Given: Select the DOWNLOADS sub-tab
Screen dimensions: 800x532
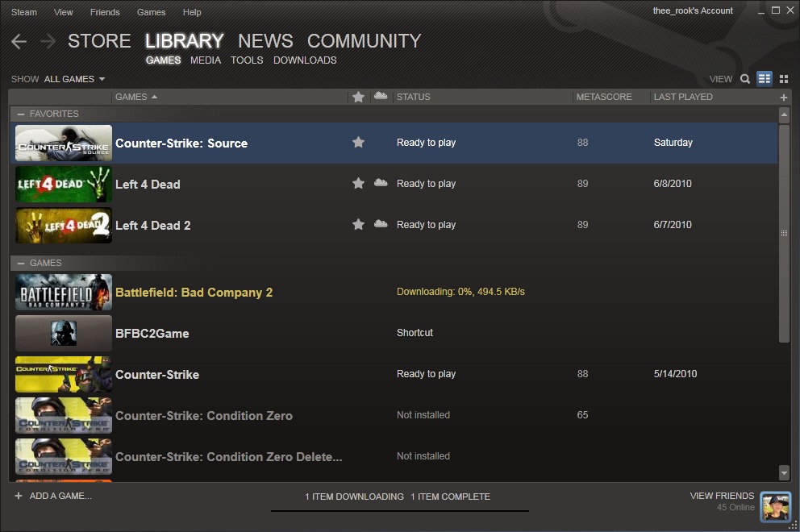Looking at the screenshot, I should 305,60.
